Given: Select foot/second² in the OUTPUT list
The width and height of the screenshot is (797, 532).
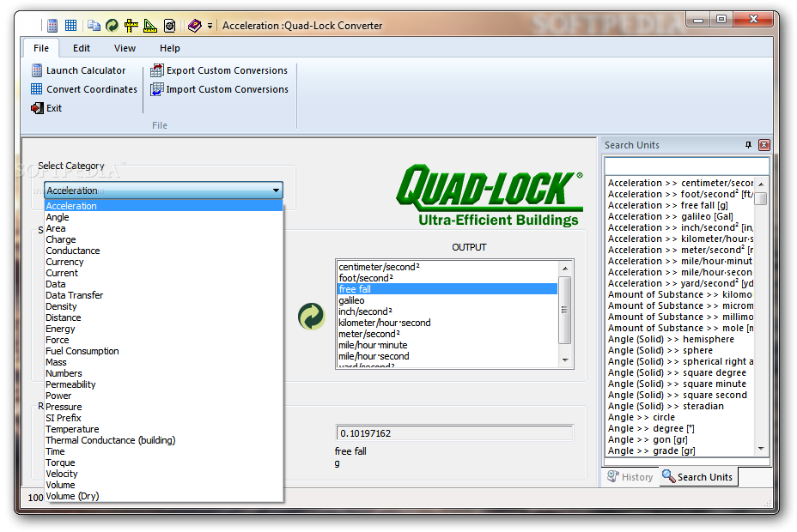Looking at the screenshot, I should pyautogui.click(x=447, y=278).
